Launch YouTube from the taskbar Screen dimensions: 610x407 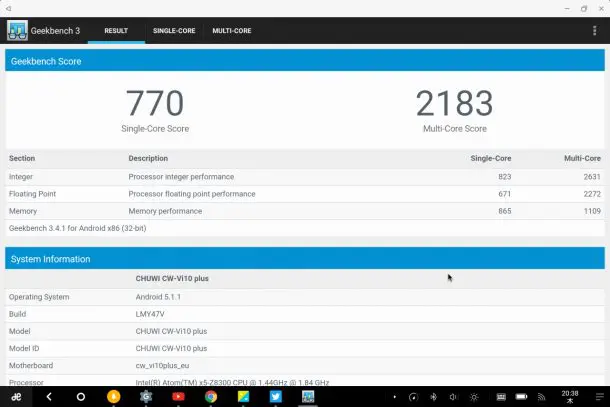coord(178,396)
